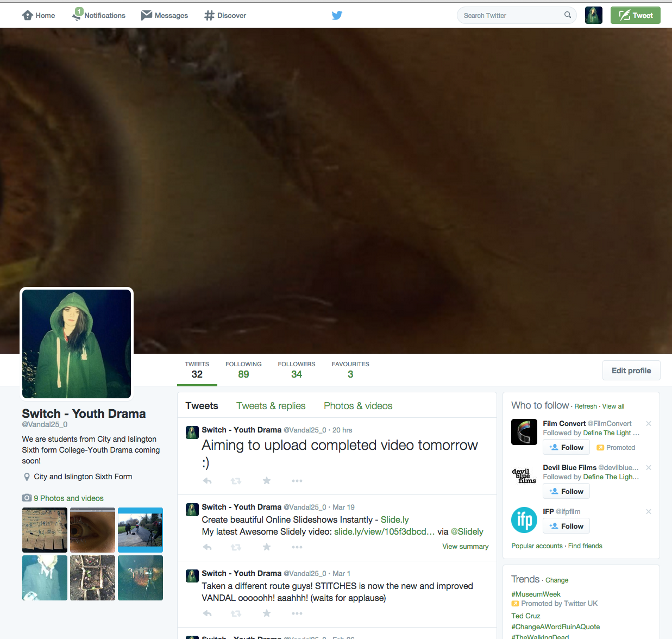Open more options on Slidely tweet
Image resolution: width=672 pixels, height=639 pixels.
297,547
